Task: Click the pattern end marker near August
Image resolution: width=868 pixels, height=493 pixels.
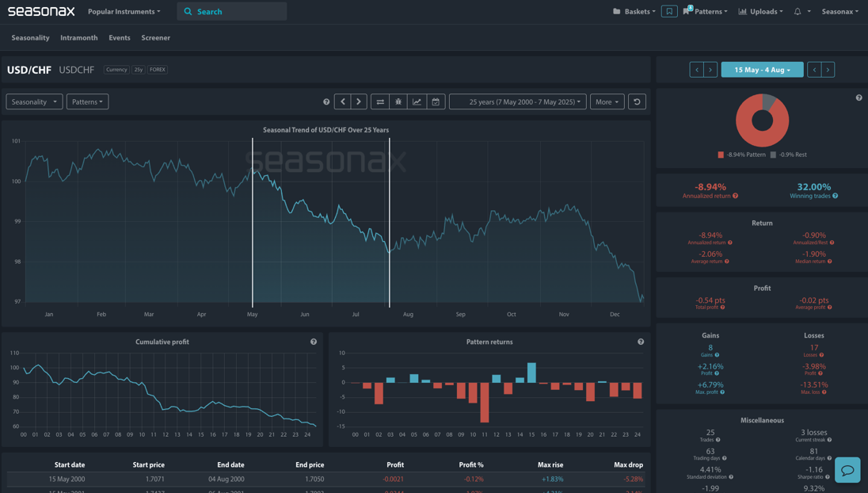Action: pyautogui.click(x=390, y=222)
